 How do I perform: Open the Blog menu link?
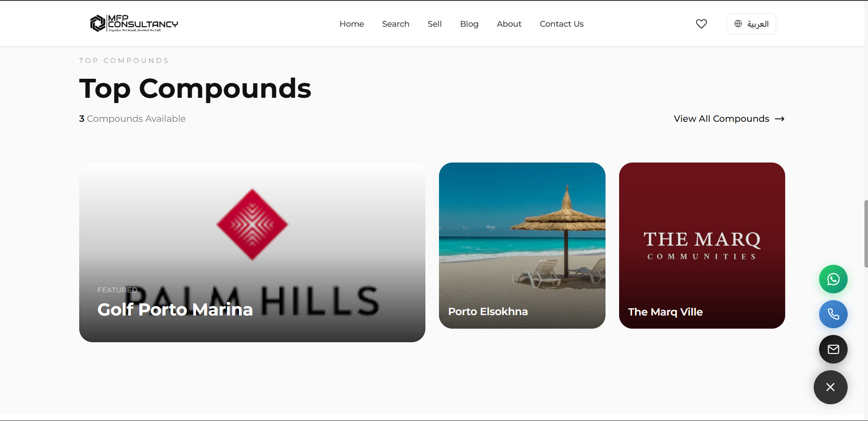(x=469, y=24)
